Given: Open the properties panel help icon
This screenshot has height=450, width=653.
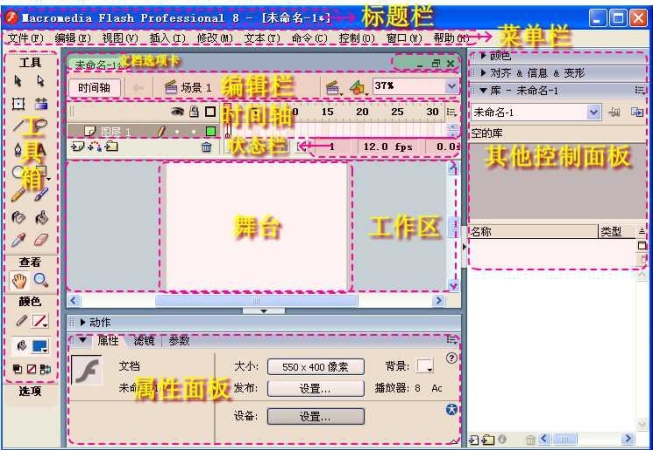Looking at the screenshot, I should [451, 358].
